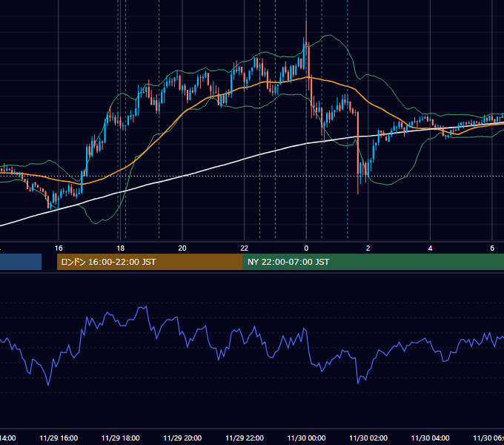
Task: Click the 11/29 22:00 date label
Action: 245,438
